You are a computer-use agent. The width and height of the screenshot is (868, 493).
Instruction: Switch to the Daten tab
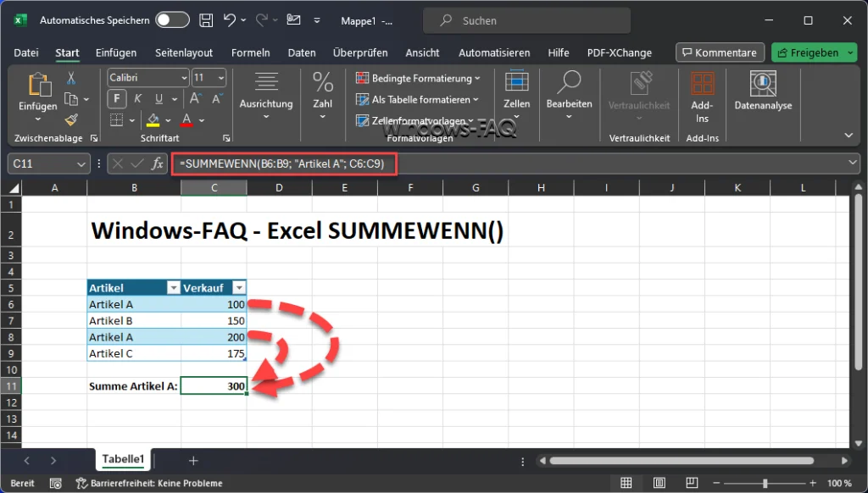coord(302,53)
